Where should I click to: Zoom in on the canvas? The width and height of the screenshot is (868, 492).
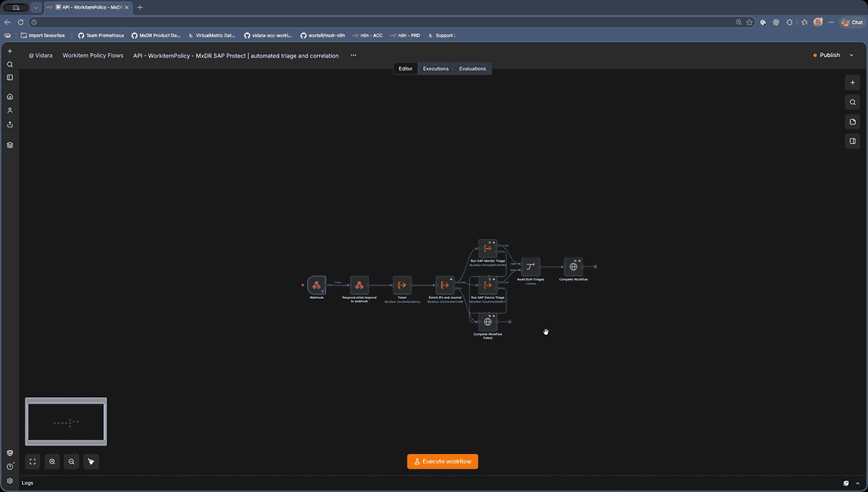pyautogui.click(x=52, y=462)
